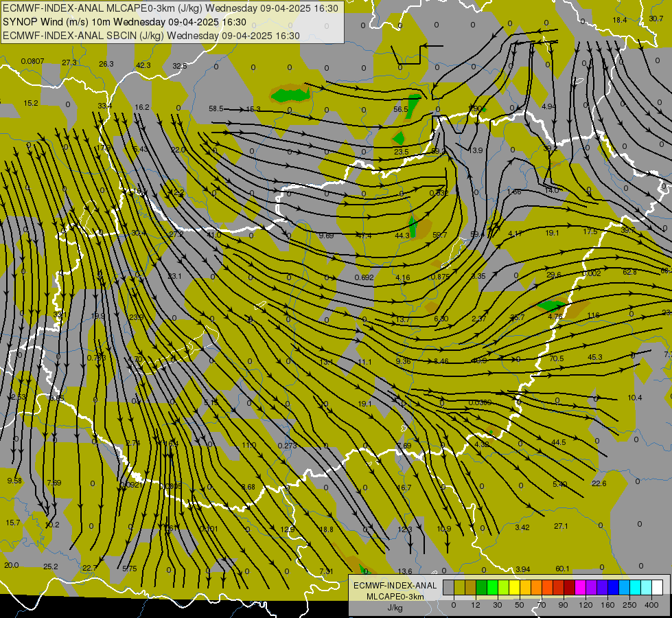Choose the legend scale value 250
The width and height of the screenshot is (672, 618).
[629, 605]
